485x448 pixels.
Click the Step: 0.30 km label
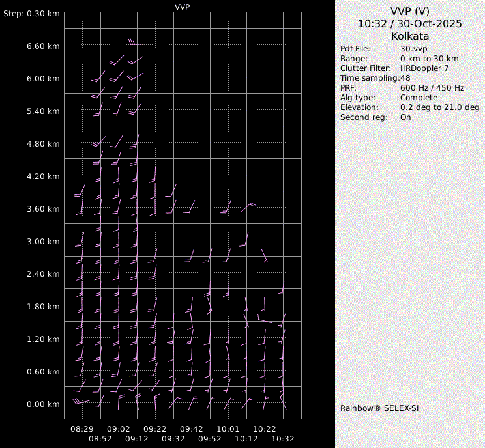point(31,13)
